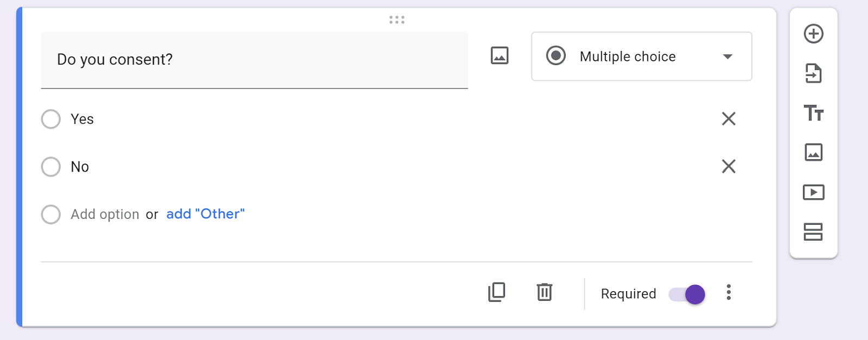Grab the drag handle above the question
The image size is (868, 340).
(397, 20)
